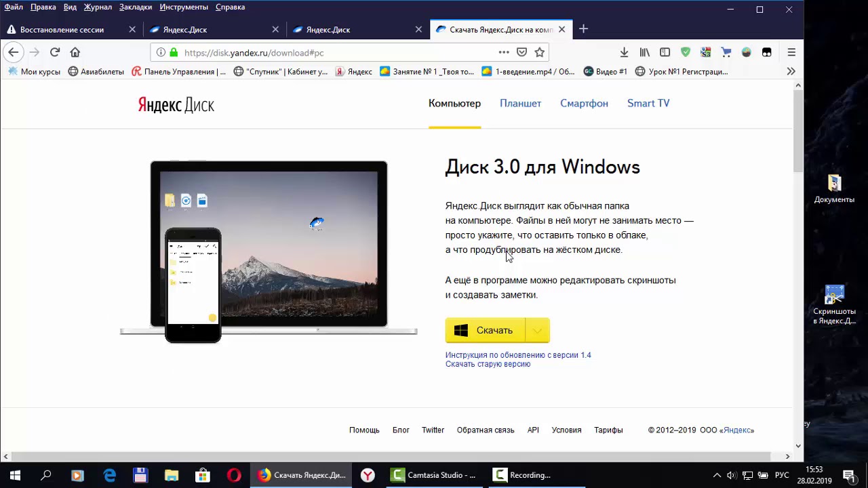Screen dimensions: 868x488
Task: Show more bookmarks chevron
Action: 791,71
